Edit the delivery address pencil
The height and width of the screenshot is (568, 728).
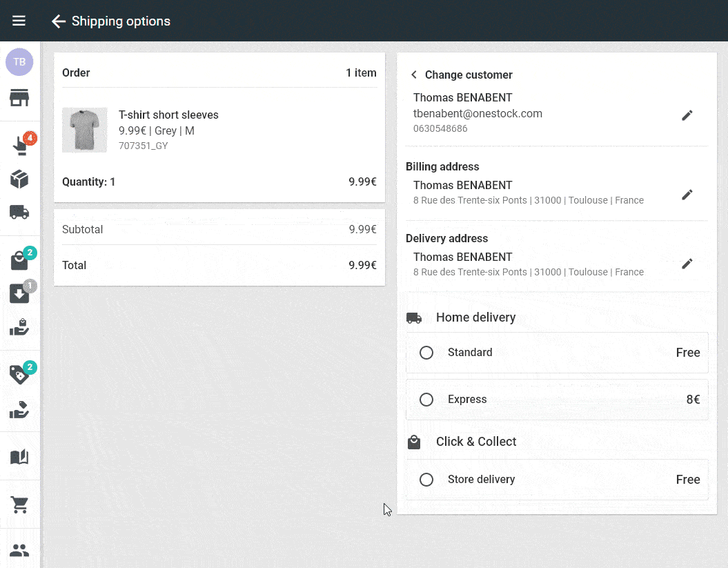pos(687,264)
